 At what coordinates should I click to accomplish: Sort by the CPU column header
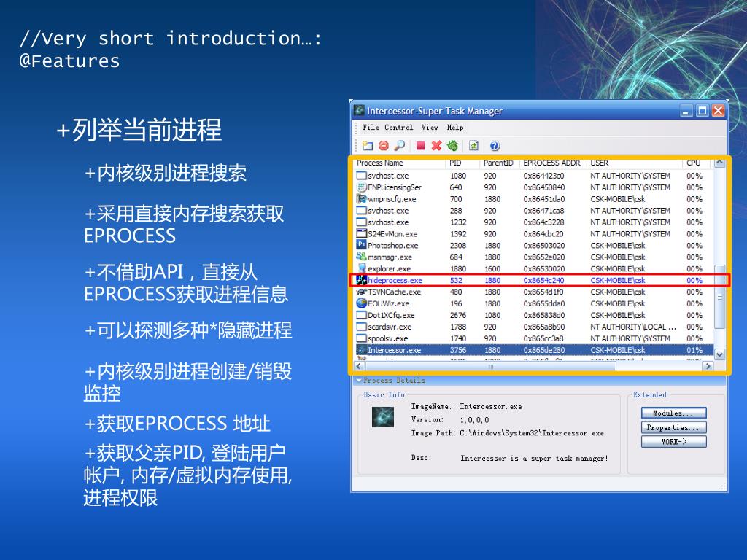coord(696,163)
